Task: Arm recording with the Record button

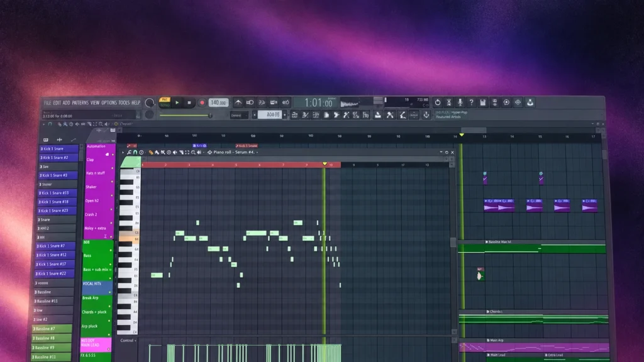Action: 202,102
